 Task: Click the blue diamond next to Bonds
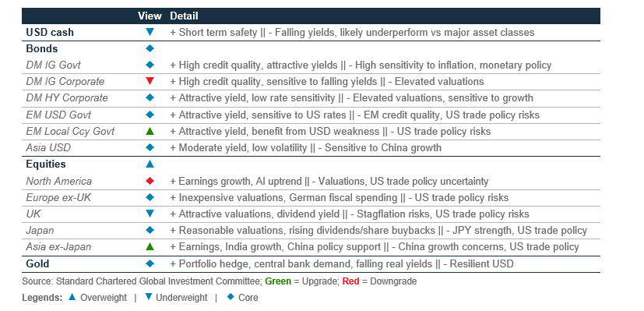pos(150,48)
